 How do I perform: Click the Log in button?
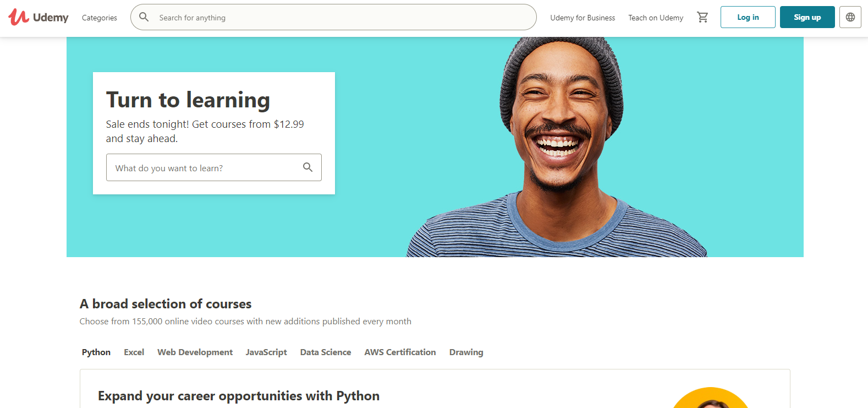tap(748, 17)
